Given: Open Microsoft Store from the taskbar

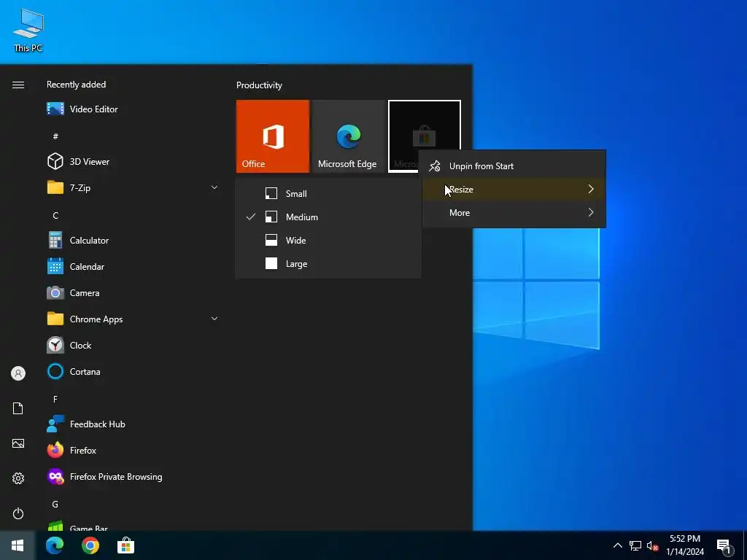Looking at the screenshot, I should coord(125,545).
